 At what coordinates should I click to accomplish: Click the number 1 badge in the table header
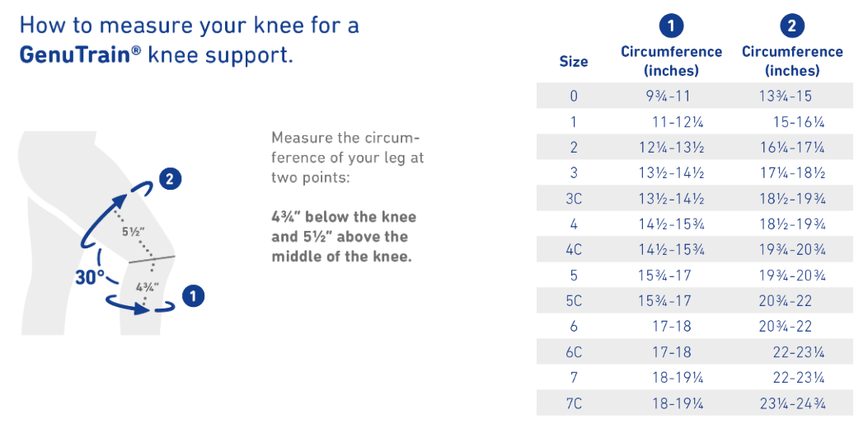point(671,26)
